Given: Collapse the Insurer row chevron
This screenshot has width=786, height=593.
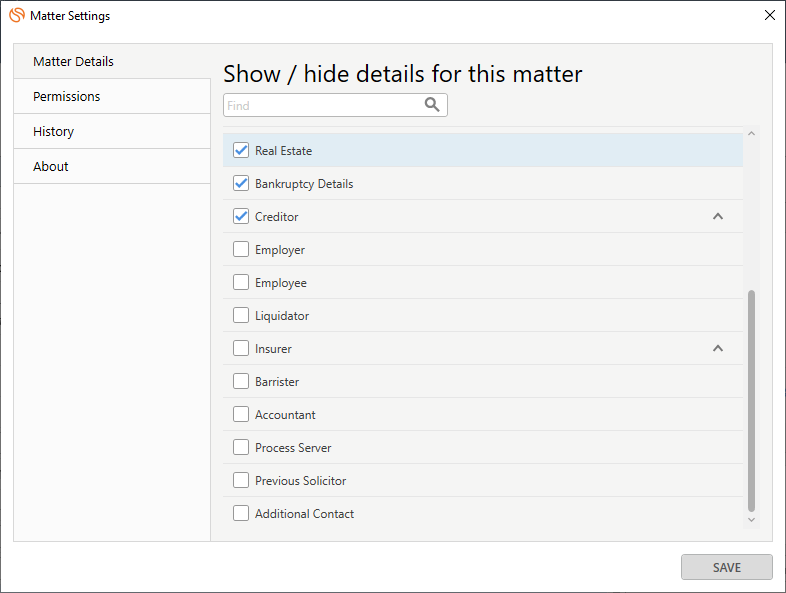Looking at the screenshot, I should tap(718, 348).
